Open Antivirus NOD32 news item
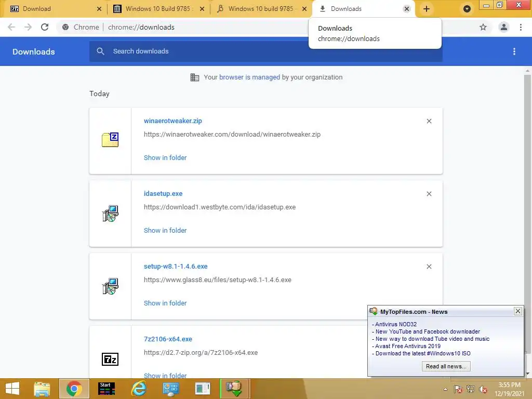 396,324
